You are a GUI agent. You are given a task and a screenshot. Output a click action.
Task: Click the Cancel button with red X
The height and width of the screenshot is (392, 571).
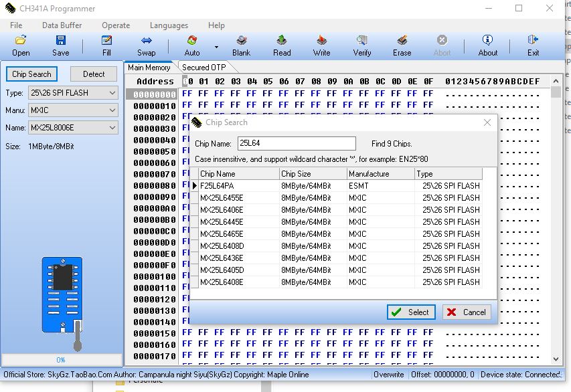pos(467,312)
